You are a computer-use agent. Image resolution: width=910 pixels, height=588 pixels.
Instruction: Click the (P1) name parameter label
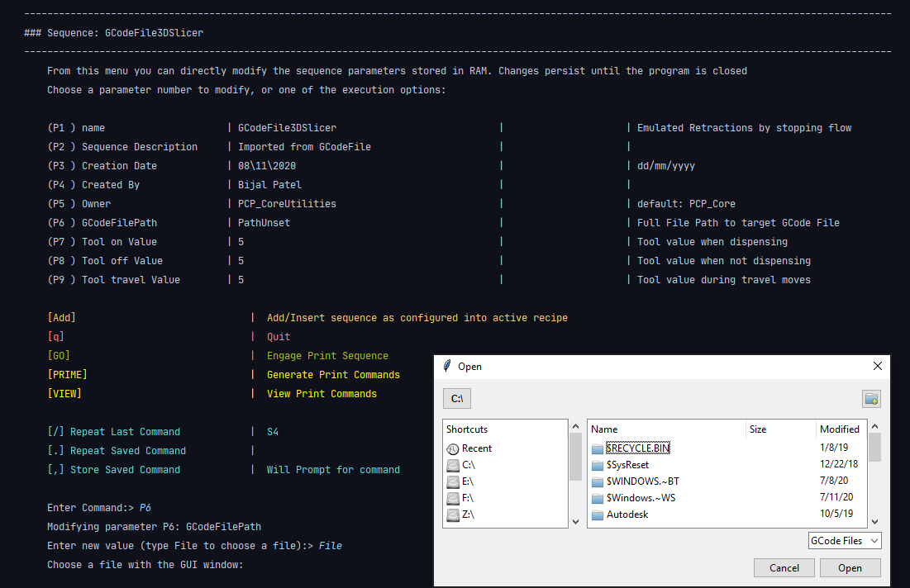(x=76, y=127)
